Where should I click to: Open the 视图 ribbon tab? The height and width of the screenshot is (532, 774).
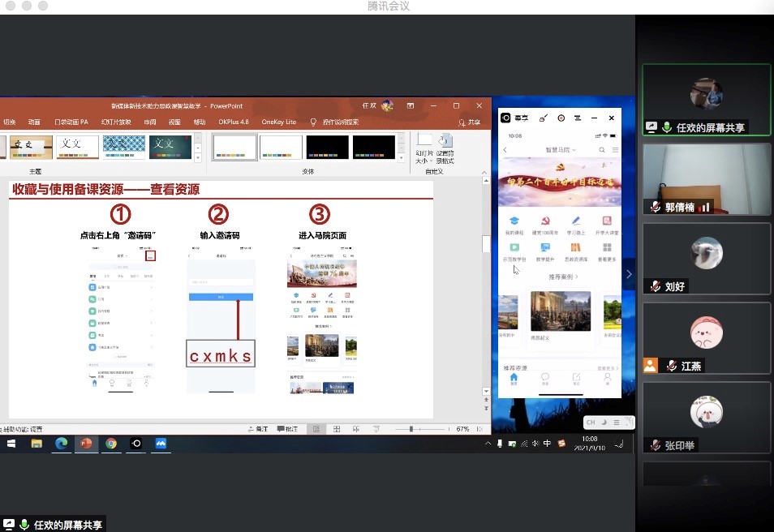pyautogui.click(x=174, y=122)
